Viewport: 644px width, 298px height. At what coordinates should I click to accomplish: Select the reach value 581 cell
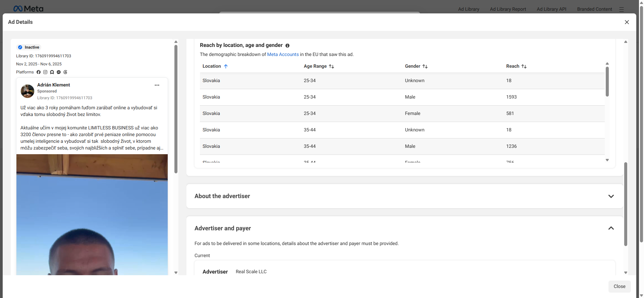click(510, 114)
